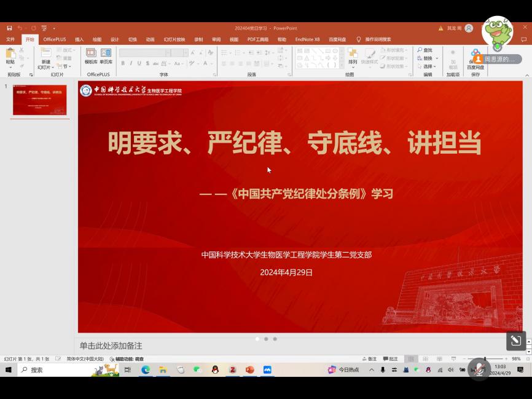Image resolution: width=532 pixels, height=399 pixels.
Task: Click the muted microphone overlay button
Action: [x=479, y=369]
